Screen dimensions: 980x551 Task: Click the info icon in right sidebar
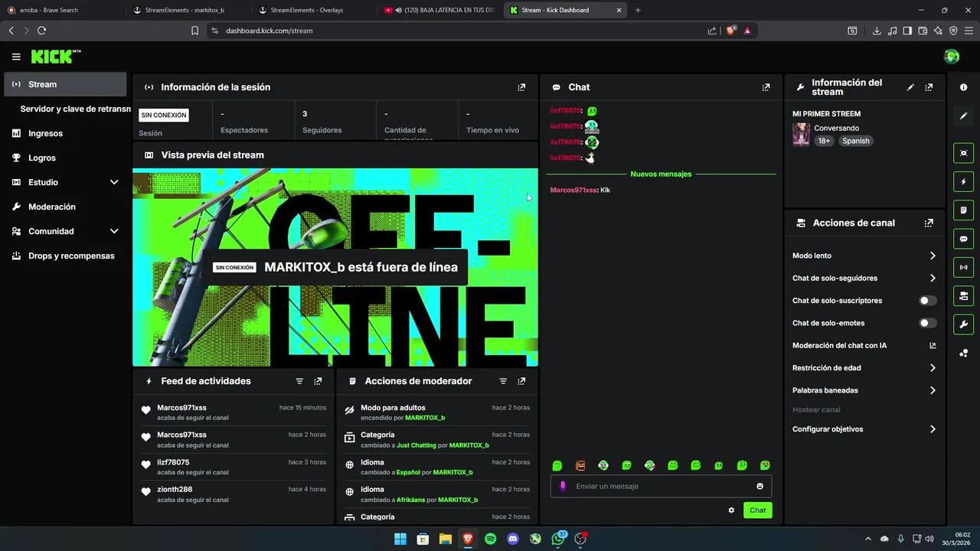(x=963, y=87)
